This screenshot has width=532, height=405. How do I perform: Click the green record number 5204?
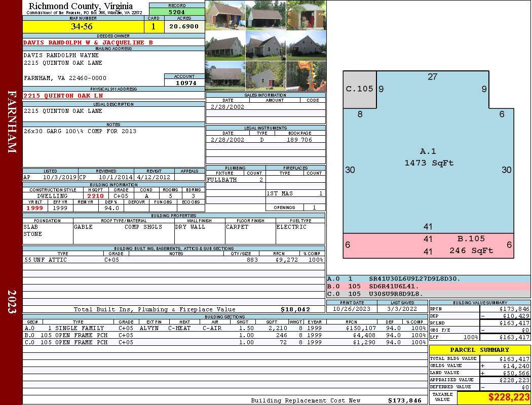tap(177, 12)
